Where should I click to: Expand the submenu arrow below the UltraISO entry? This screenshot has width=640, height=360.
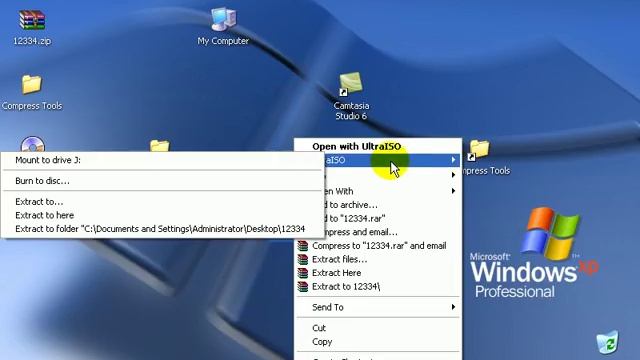click(453, 175)
